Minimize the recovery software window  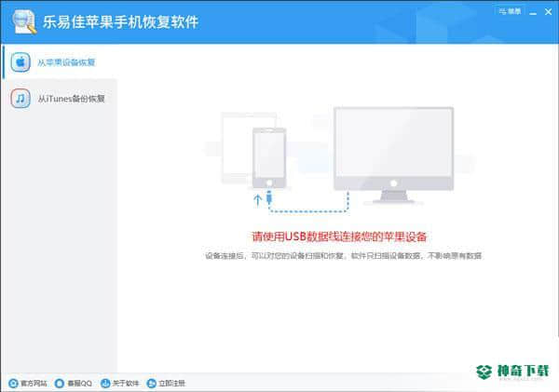point(533,12)
